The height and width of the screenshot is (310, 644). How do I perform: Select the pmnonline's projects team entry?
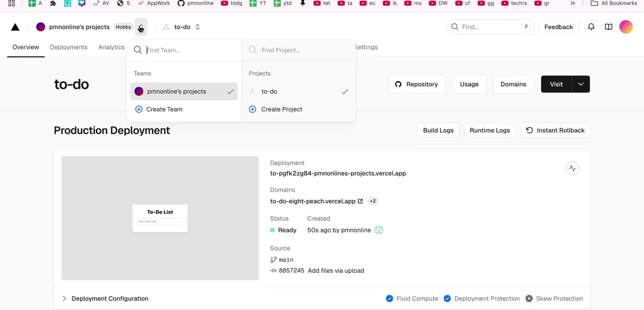click(x=184, y=91)
